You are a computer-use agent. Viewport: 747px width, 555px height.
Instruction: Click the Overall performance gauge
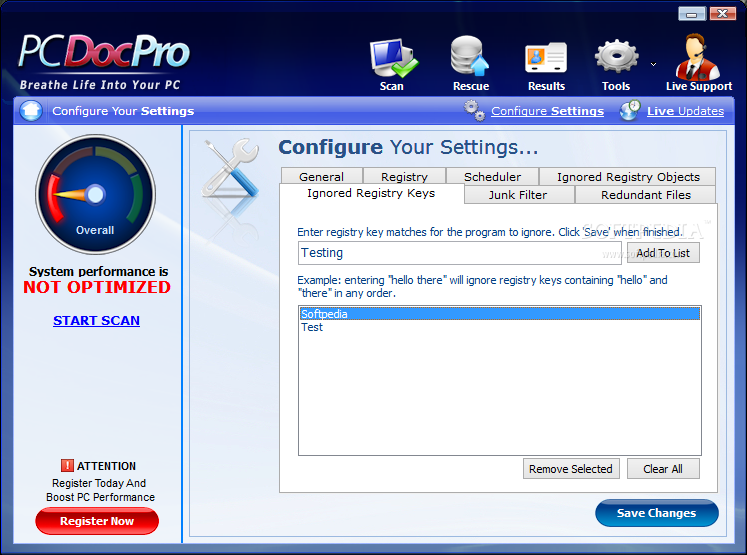(95, 194)
